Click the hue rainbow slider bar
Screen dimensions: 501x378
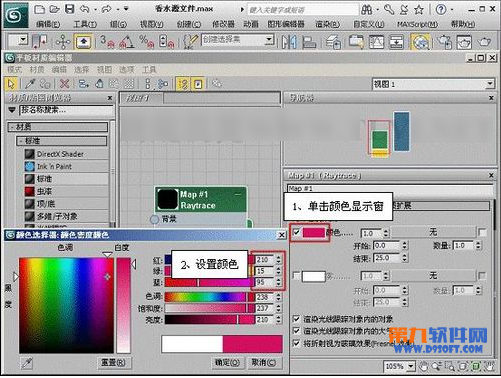click(x=208, y=297)
